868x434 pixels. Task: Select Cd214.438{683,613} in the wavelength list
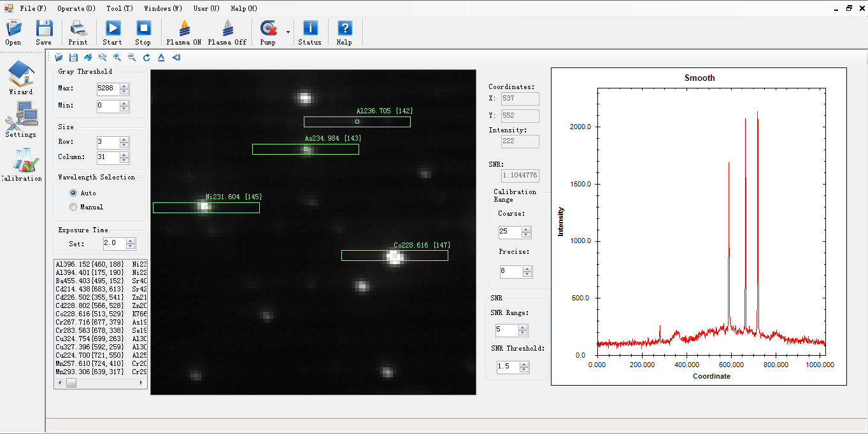[x=90, y=289]
